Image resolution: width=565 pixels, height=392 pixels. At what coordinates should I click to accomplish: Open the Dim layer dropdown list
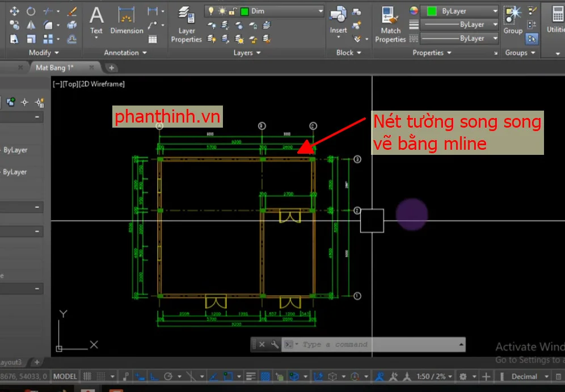click(321, 11)
